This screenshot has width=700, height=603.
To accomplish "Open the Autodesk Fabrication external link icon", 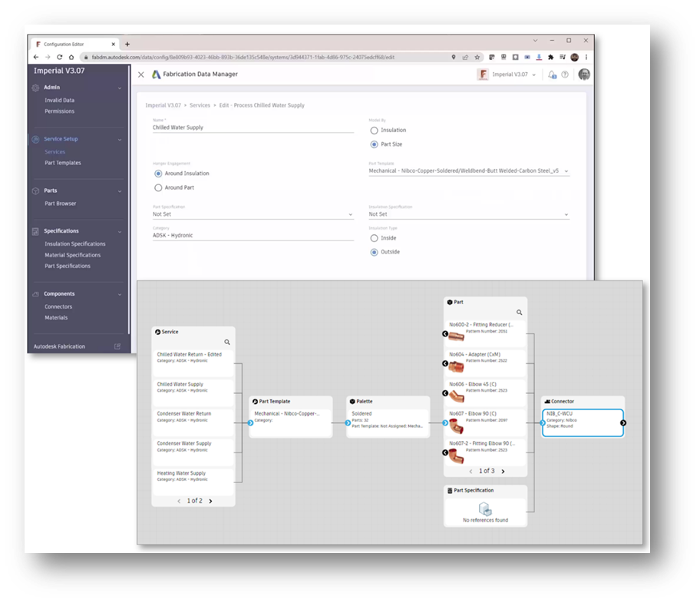I will click(x=117, y=346).
